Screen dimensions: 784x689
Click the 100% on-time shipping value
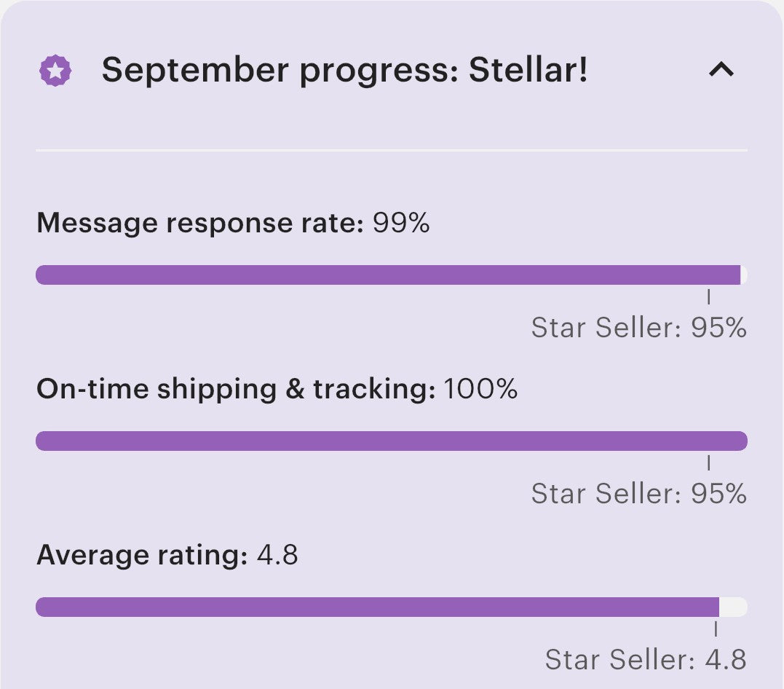point(480,389)
